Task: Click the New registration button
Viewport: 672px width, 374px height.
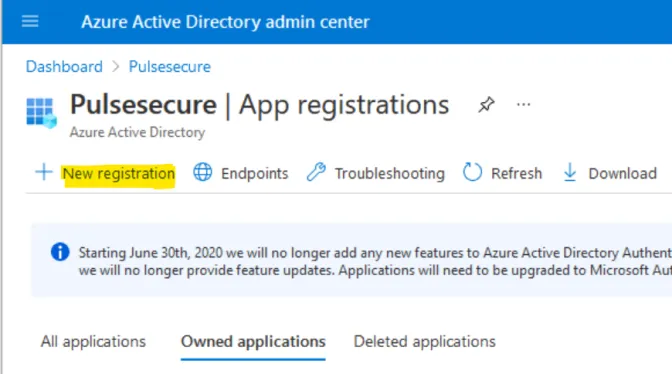Action: (x=119, y=174)
